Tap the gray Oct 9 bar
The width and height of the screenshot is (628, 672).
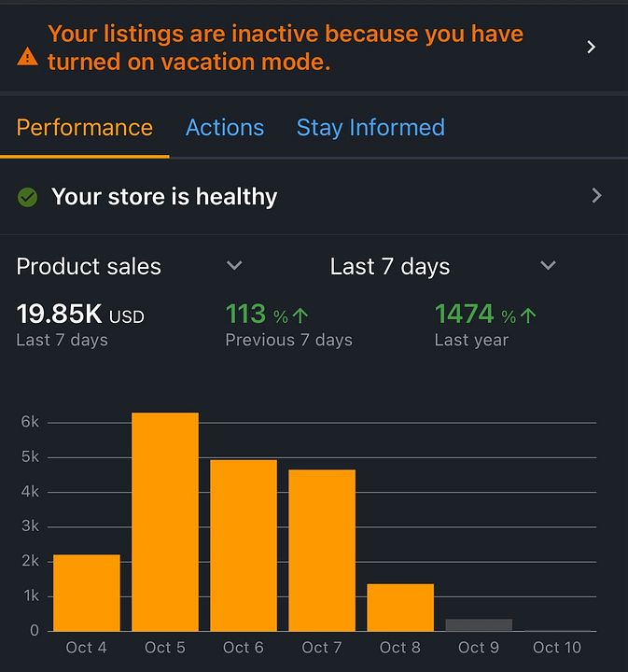pos(479,624)
